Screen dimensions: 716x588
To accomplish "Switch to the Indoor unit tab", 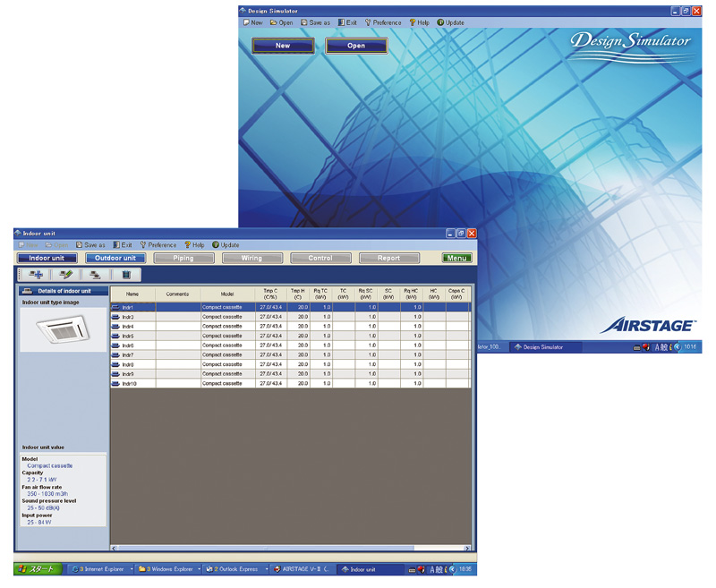I will click(x=47, y=258).
